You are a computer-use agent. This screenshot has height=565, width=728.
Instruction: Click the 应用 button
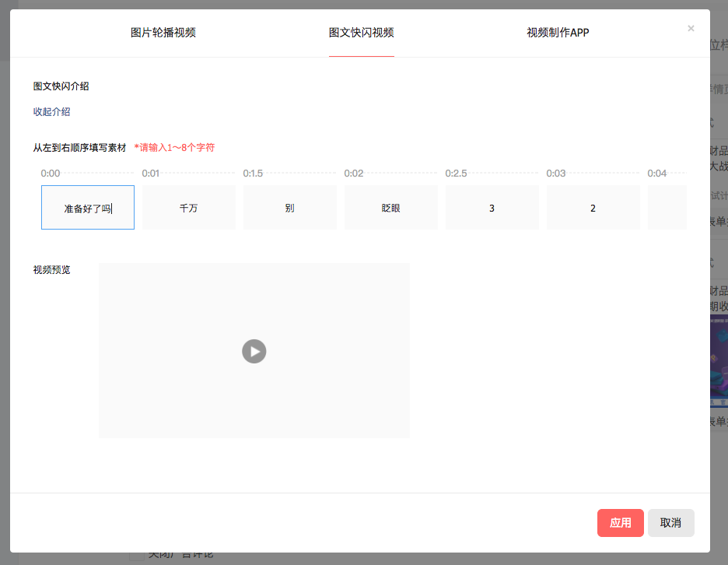click(620, 523)
